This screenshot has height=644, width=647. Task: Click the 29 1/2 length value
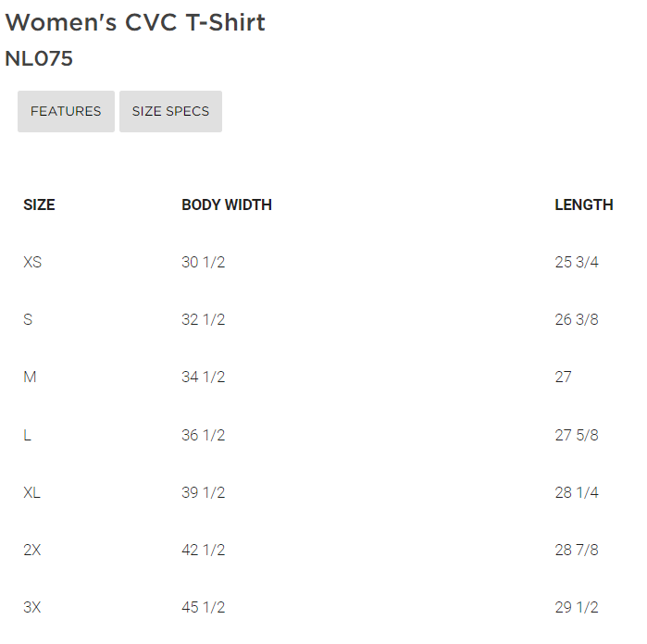tap(577, 607)
